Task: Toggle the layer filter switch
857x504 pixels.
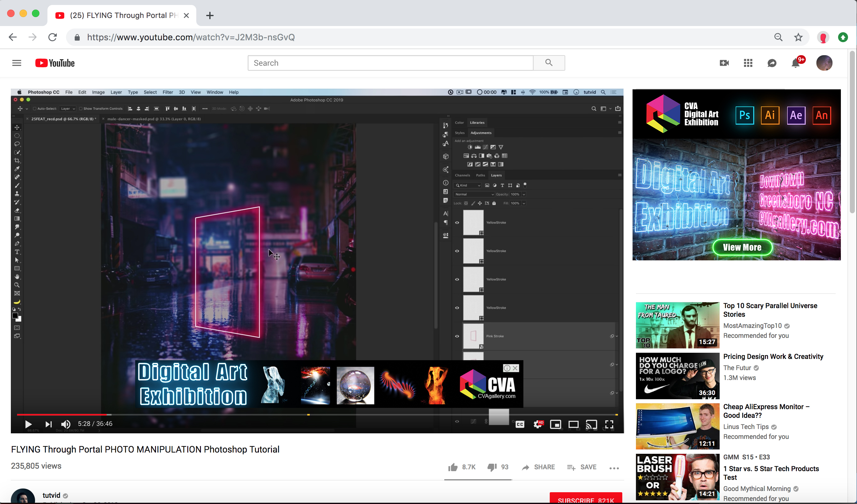Action: click(x=525, y=185)
